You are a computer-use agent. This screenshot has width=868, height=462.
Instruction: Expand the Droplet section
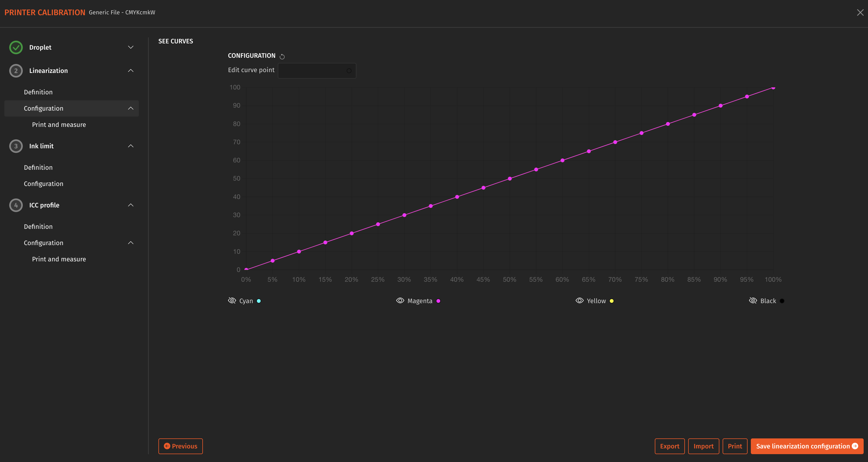pyautogui.click(x=131, y=47)
